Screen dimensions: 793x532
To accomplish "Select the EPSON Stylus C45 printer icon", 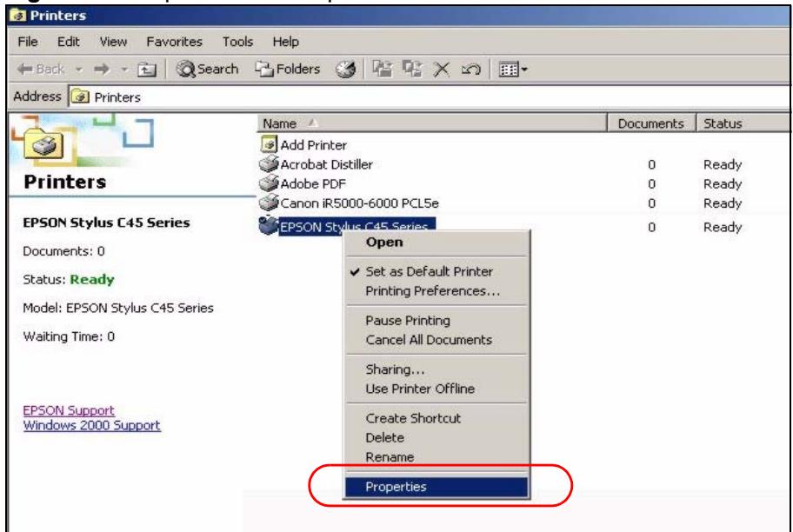I will click(x=269, y=225).
